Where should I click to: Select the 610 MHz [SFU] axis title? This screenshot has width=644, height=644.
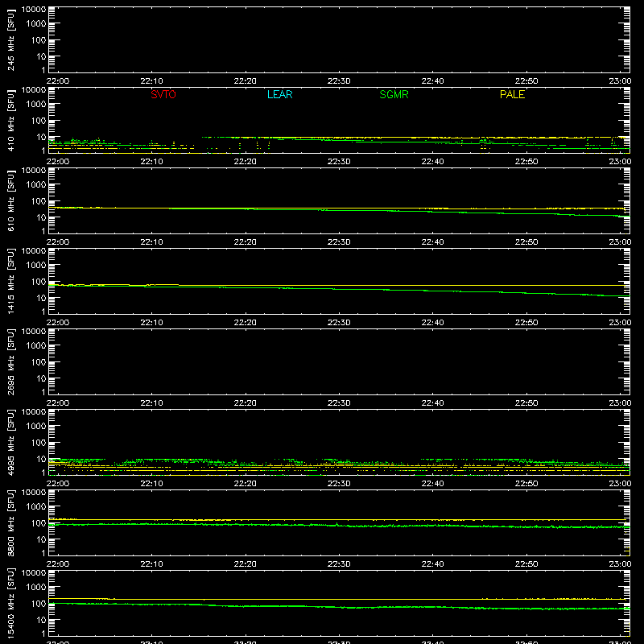point(10,200)
